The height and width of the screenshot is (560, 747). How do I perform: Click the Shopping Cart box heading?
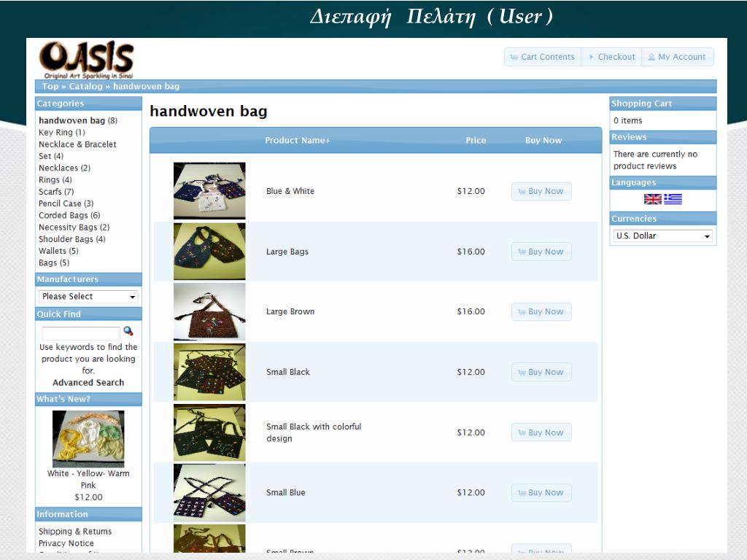pos(662,104)
